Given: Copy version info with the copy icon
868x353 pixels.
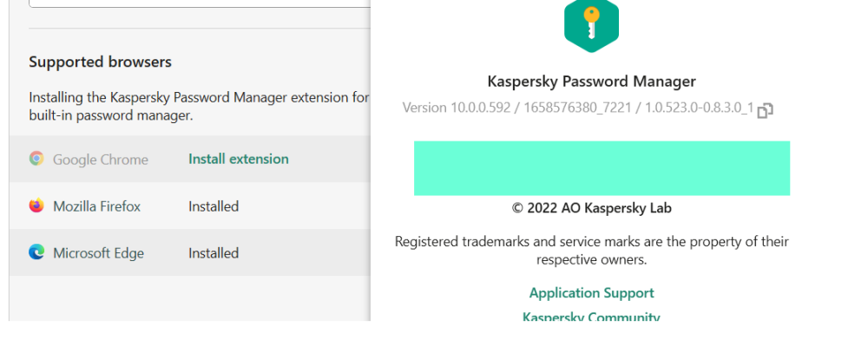Looking at the screenshot, I should tap(765, 110).
